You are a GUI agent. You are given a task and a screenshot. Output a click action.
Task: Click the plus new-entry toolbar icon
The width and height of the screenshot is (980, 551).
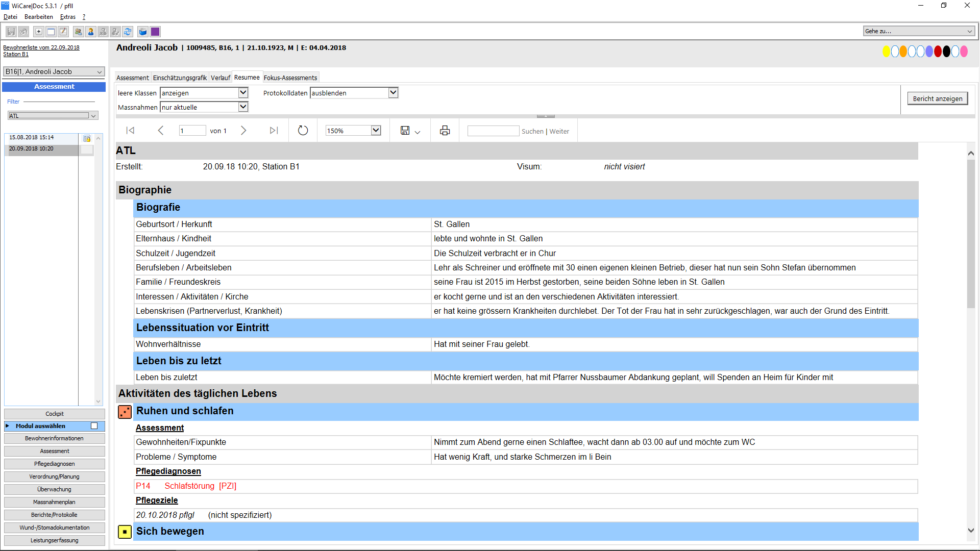point(39,32)
